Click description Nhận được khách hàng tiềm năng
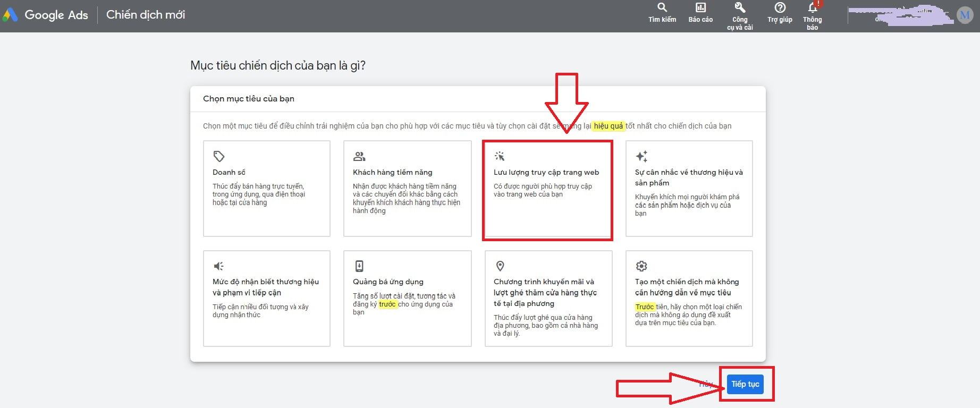980x408 pixels. [x=407, y=198]
